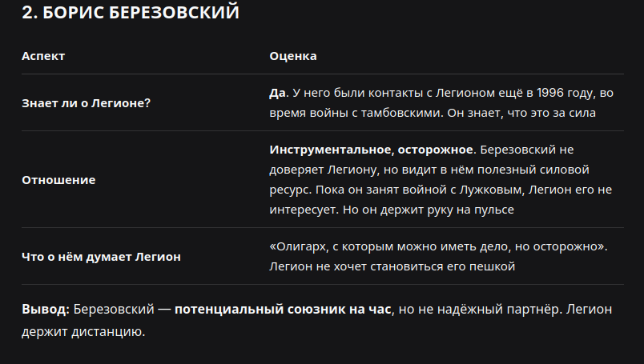Click the bold word 'Да.'

[x=279, y=93]
